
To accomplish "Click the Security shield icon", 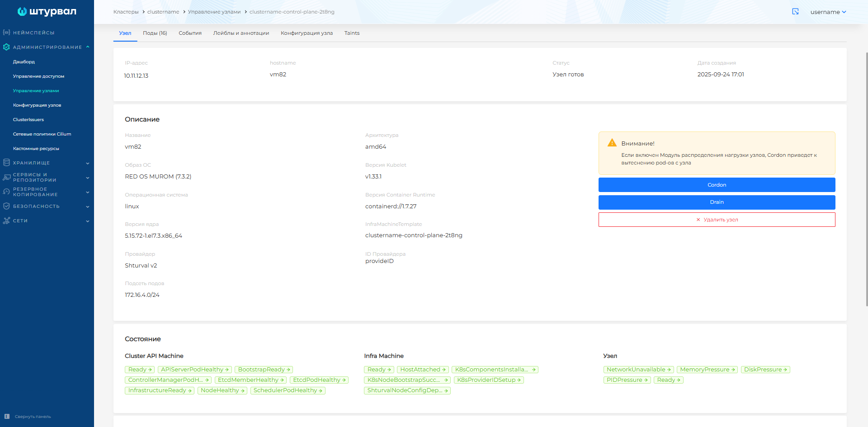I will coord(6,206).
